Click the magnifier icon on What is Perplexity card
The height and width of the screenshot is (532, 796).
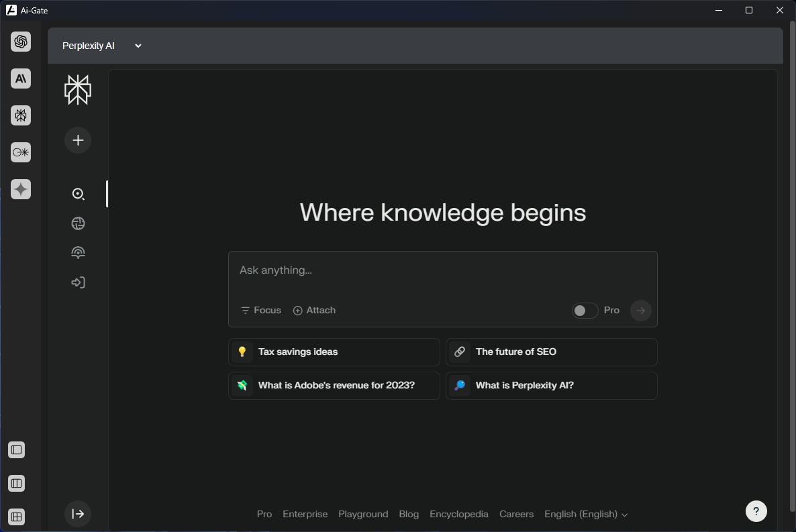460,385
